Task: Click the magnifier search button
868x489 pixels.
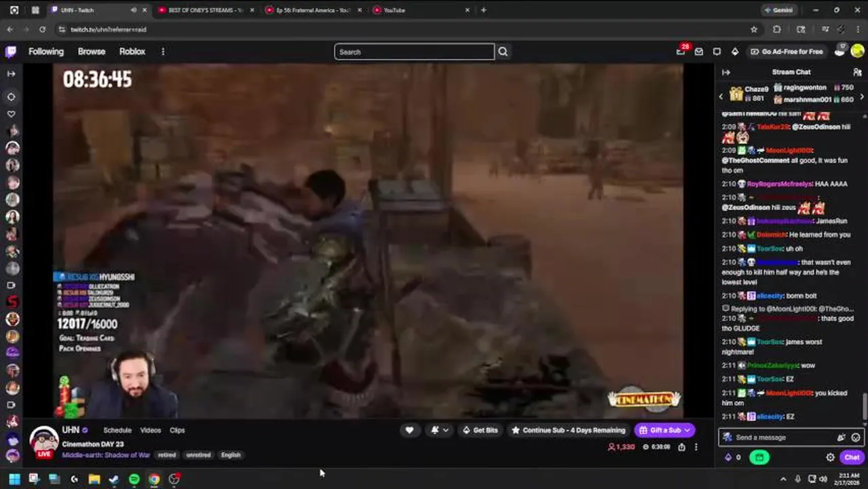Action: 503,52
